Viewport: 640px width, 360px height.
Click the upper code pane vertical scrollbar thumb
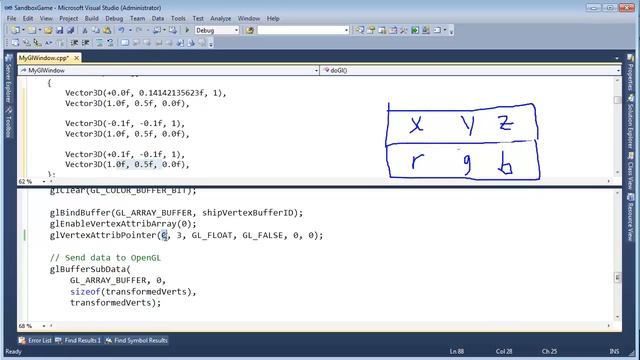(x=618, y=100)
